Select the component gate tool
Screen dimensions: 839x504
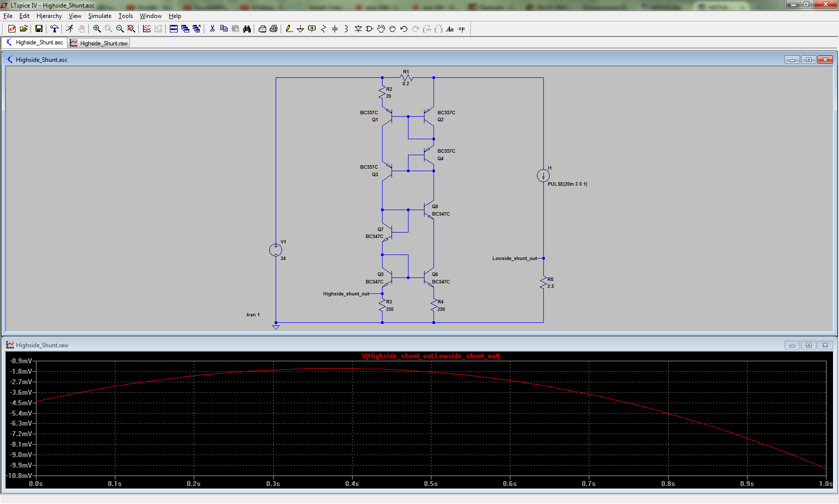(x=370, y=29)
